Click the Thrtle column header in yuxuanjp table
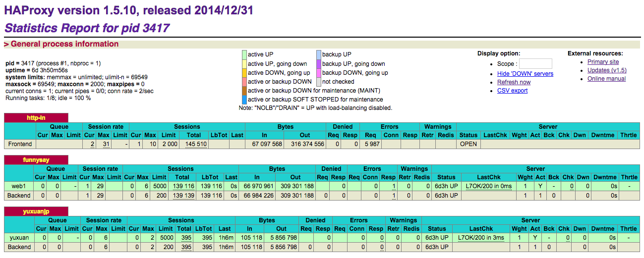Screen dimensions: 644x258 (628, 229)
